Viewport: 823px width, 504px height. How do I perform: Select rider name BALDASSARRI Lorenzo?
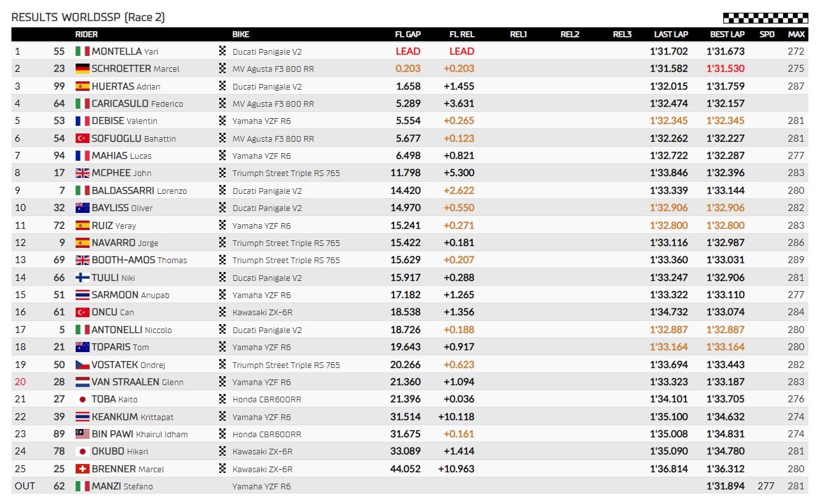tap(139, 191)
